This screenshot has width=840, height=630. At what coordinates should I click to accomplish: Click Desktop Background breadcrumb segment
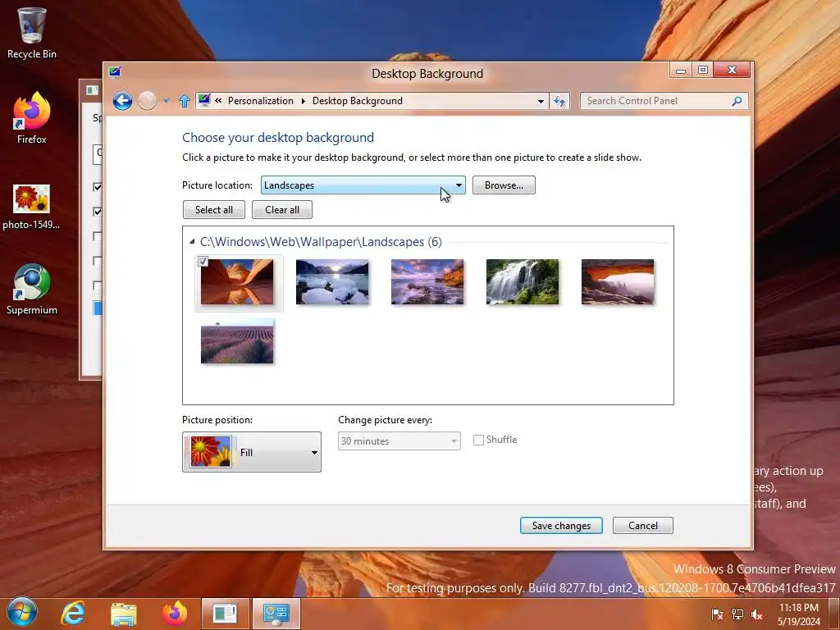[x=358, y=101]
